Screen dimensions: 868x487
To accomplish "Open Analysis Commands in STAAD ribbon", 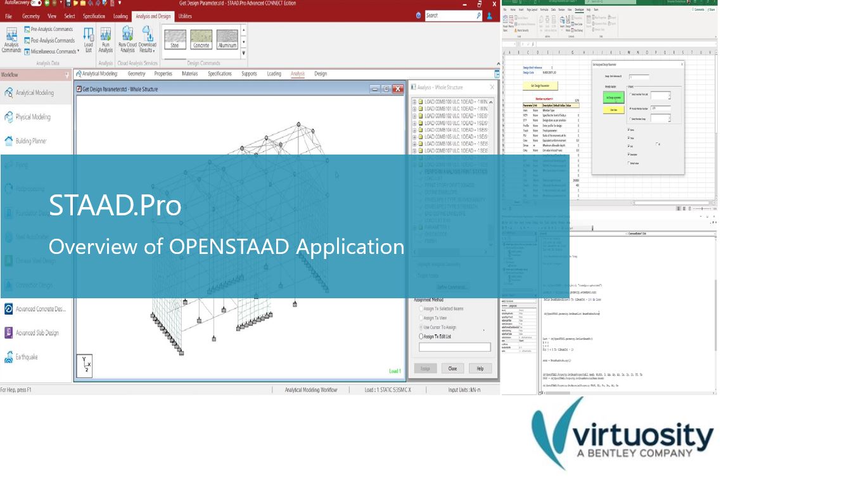I will point(11,39).
